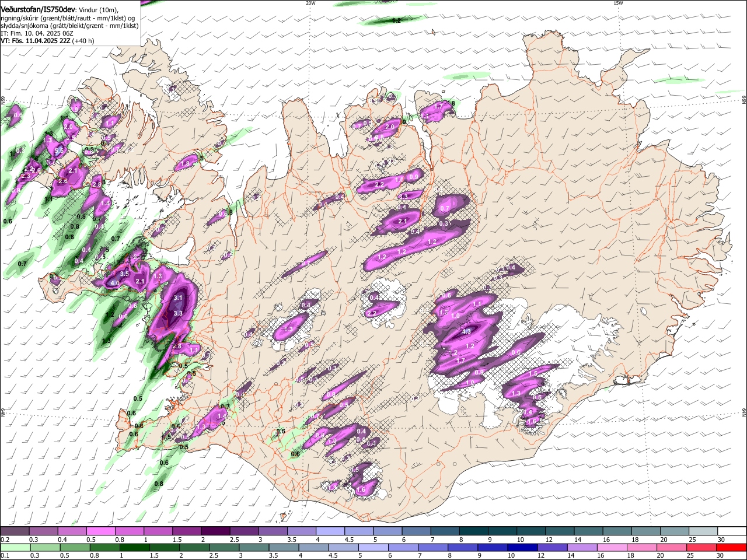Click the '0.2' label in the top legend row
Screen dimensions: 747x560
click(5, 540)
